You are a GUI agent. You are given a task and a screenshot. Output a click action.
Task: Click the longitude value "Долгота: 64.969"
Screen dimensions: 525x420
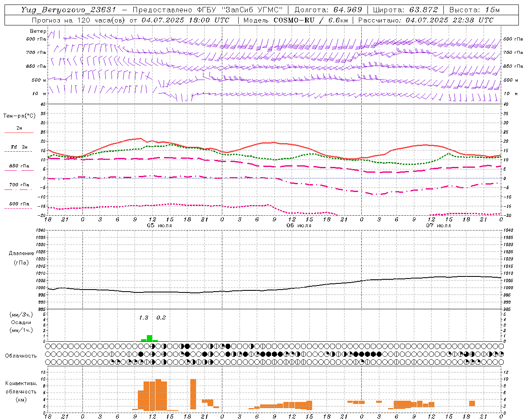click(x=328, y=10)
